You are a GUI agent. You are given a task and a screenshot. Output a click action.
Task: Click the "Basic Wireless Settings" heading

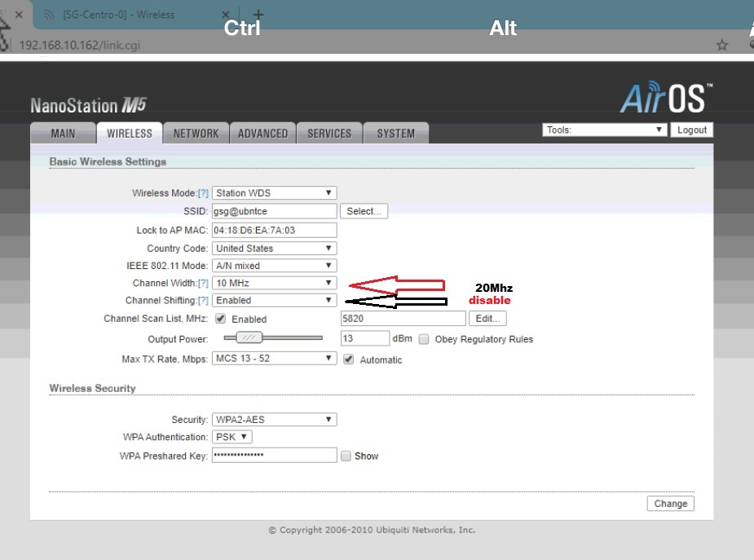108,161
